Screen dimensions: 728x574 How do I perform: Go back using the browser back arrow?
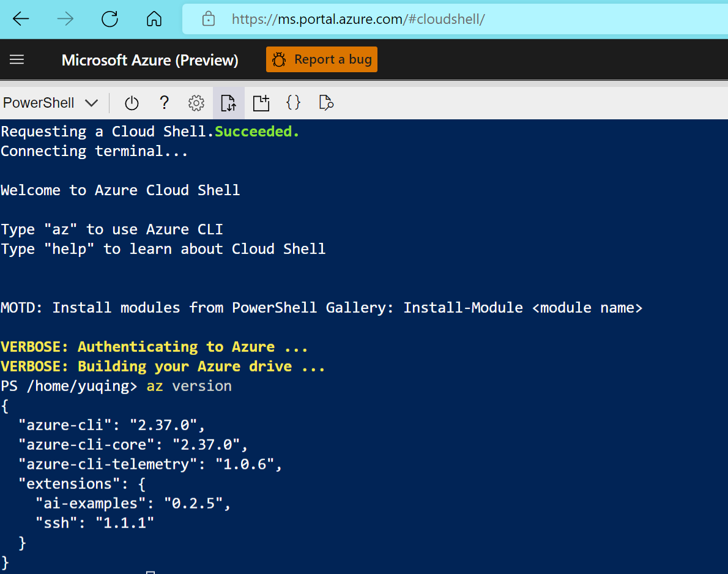pyautogui.click(x=21, y=19)
